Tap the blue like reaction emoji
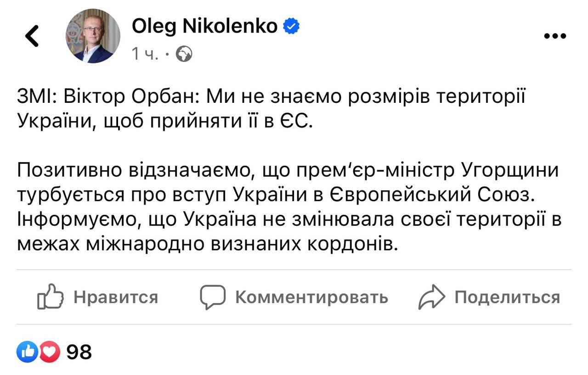The width and height of the screenshot is (588, 375). [26, 353]
